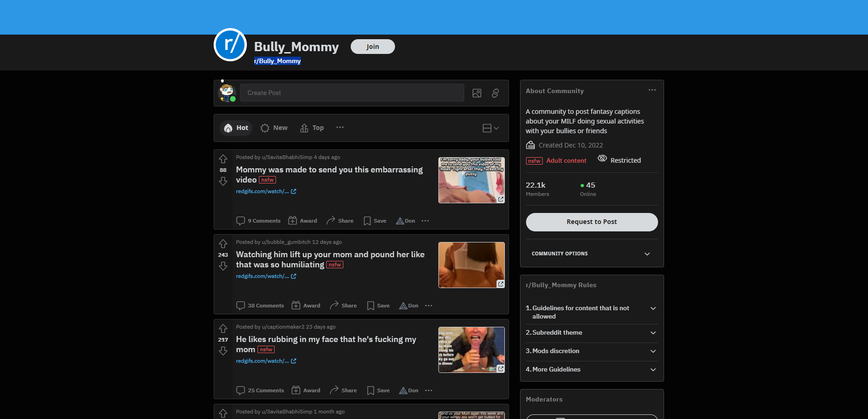Join the Bully_Mommy community

372,47
